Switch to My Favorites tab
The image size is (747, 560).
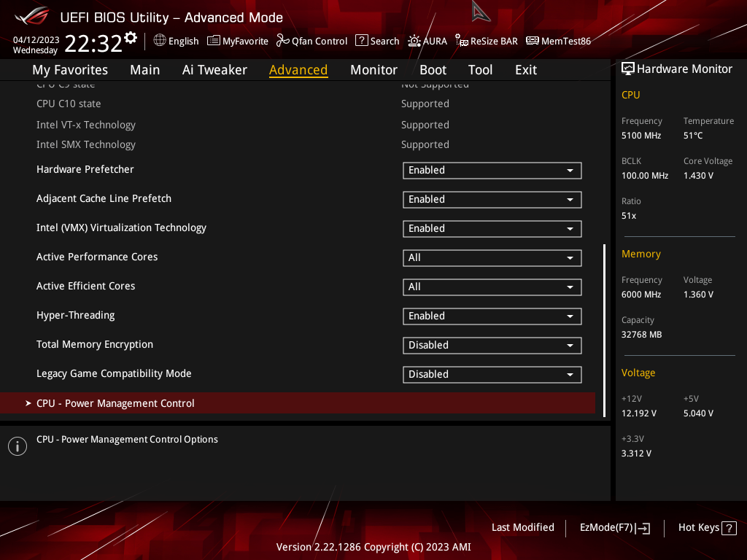70,70
